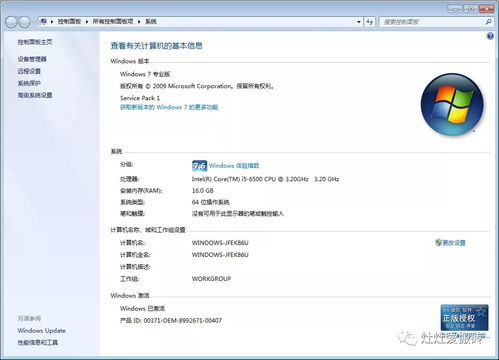The image size is (499, 360).
Task: Open 控制面板主页 in the sidebar
Action: tap(35, 42)
